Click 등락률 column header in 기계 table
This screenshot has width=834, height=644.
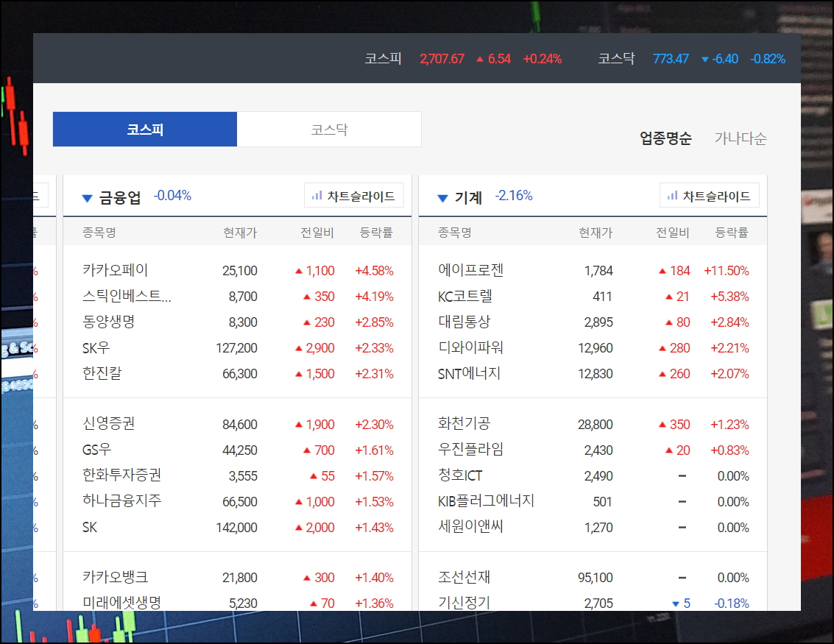[x=732, y=233]
